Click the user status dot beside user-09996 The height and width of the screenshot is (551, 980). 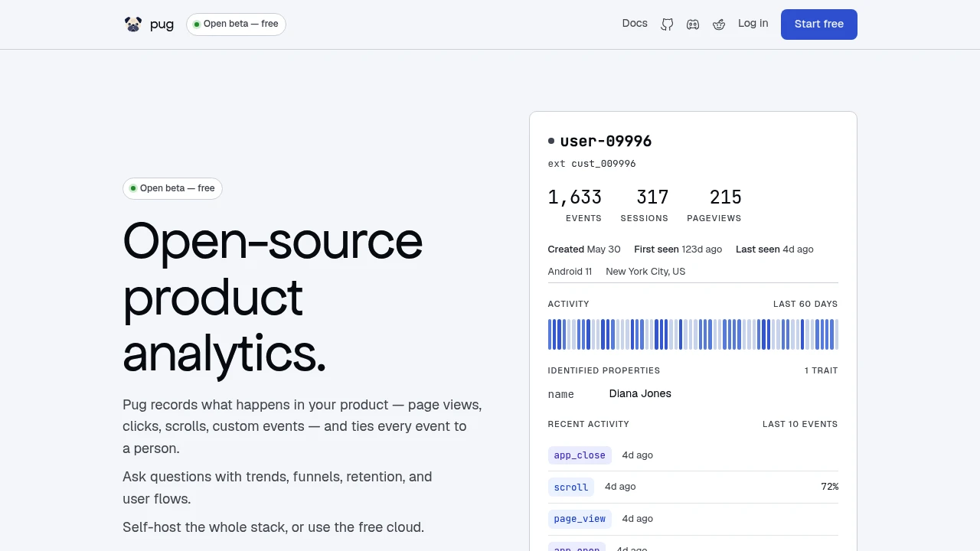coord(551,141)
